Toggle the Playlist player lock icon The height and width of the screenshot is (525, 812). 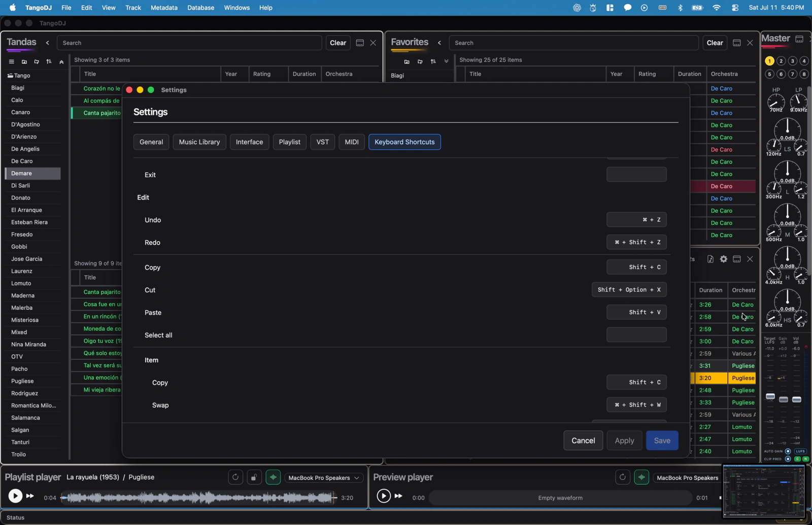[x=254, y=477]
